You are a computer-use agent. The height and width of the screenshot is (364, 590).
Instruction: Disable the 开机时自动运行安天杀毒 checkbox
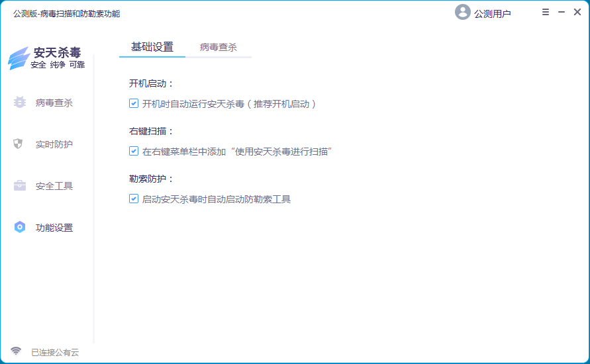(134, 104)
